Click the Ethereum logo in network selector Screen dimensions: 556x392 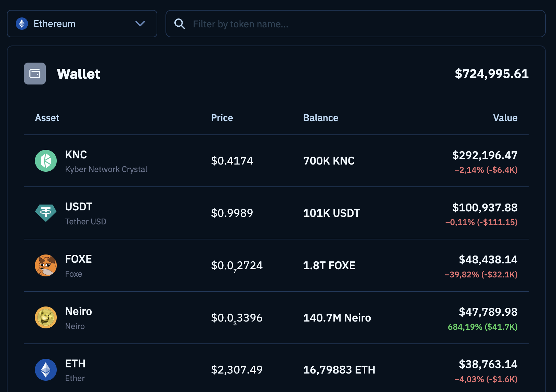pyautogui.click(x=22, y=24)
